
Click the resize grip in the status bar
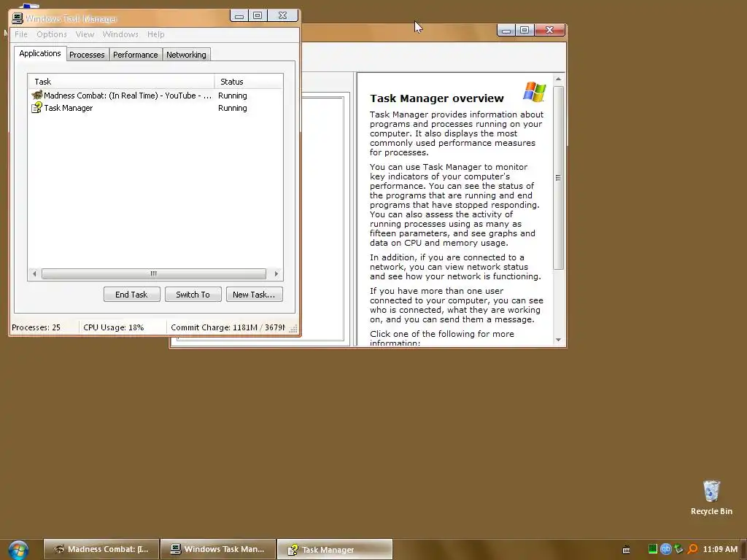[293, 329]
